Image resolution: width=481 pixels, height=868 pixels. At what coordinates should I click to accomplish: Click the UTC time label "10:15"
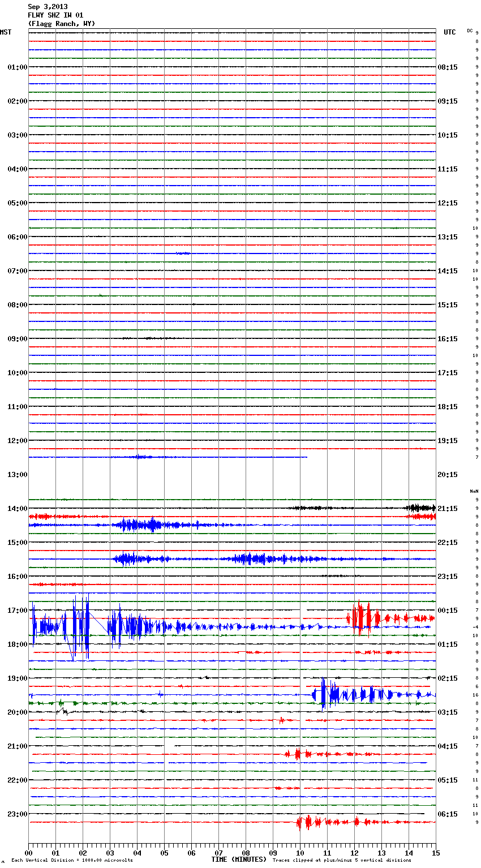click(x=448, y=135)
